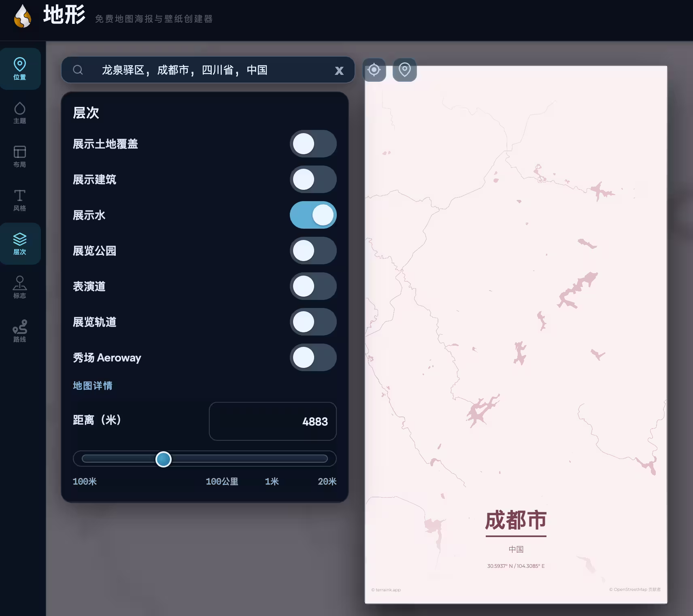Toggle 秀场 Aeroway switch

[313, 357]
